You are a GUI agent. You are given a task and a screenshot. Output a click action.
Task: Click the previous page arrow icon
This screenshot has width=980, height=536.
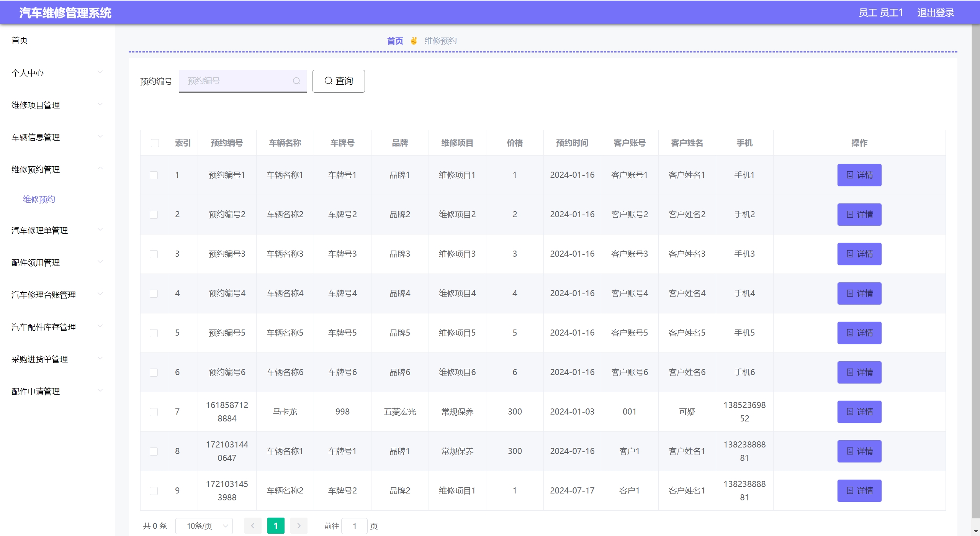coord(253,526)
